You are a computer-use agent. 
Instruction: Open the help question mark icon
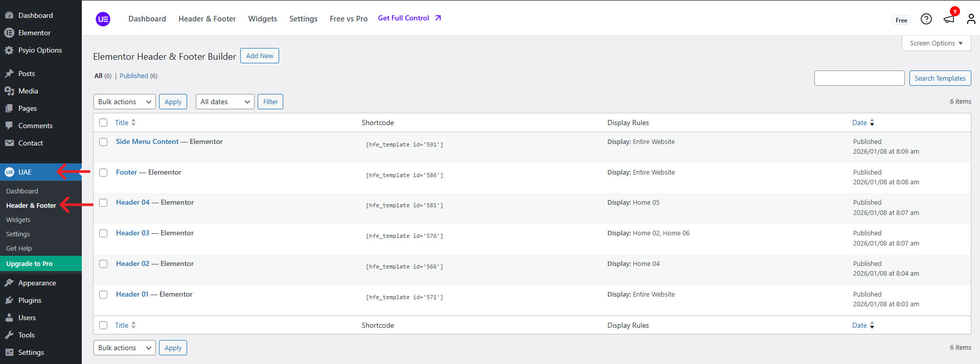[x=926, y=19]
